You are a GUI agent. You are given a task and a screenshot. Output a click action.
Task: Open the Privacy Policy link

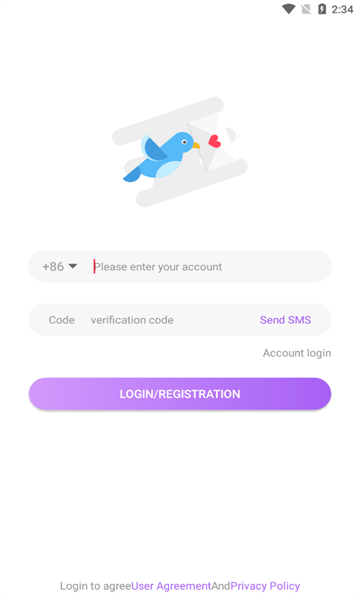click(265, 586)
